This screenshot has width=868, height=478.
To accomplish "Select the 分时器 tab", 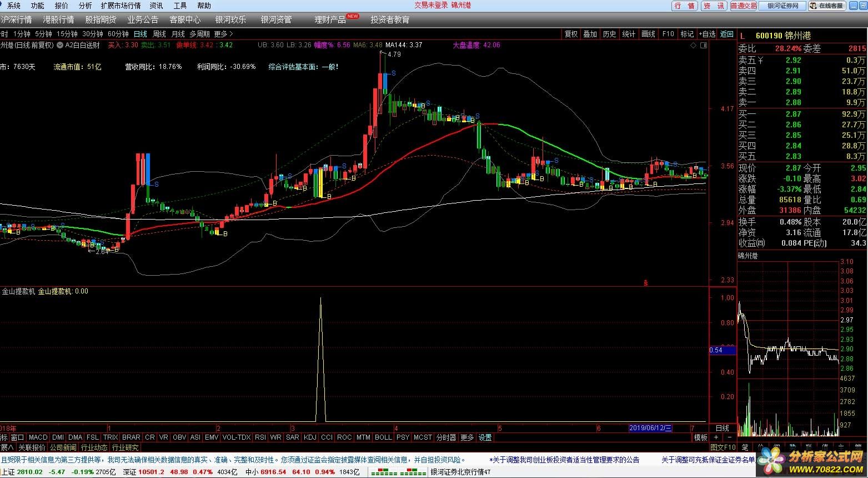I will pos(446,437).
